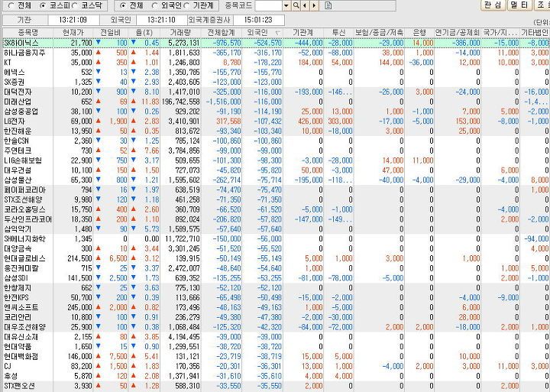Select the 하나금융지주 row
The width and height of the screenshot is (550, 392).
276,53
